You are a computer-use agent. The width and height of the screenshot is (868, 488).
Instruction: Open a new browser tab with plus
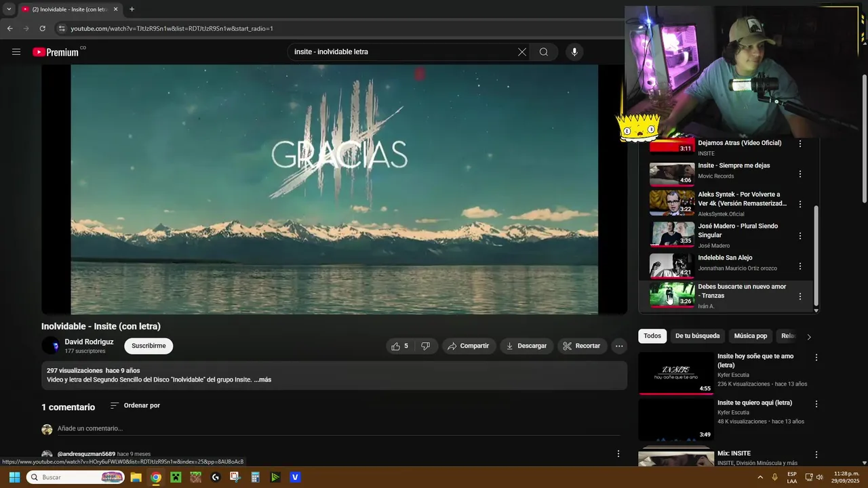[132, 9]
